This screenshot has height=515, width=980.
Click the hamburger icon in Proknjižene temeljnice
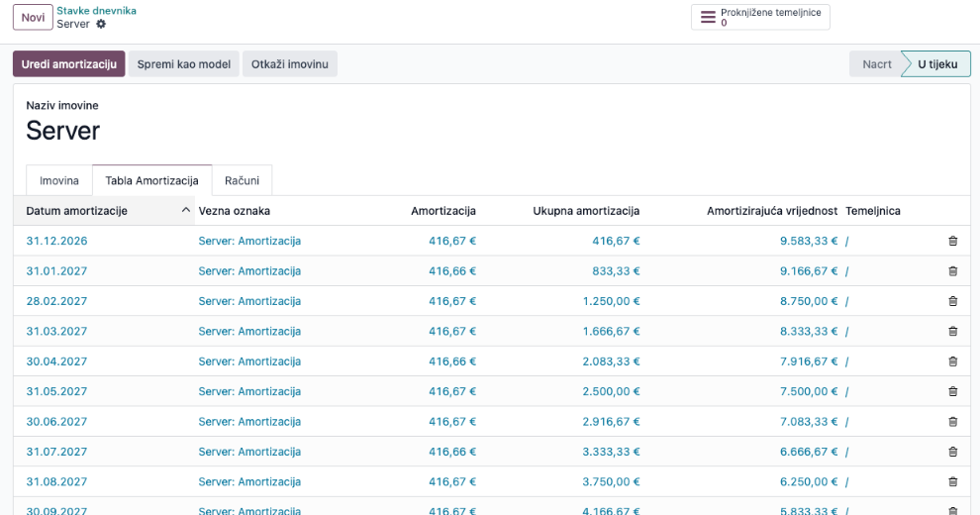tap(708, 17)
